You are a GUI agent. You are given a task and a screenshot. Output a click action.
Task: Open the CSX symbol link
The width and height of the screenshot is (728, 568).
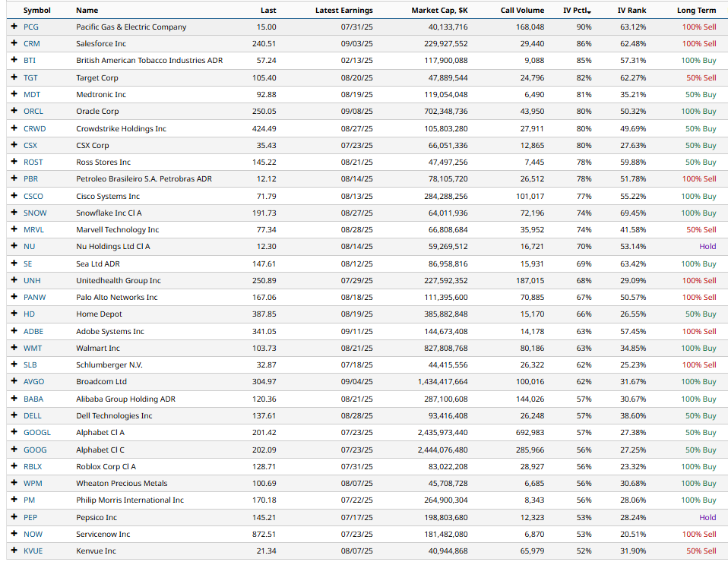(30, 145)
